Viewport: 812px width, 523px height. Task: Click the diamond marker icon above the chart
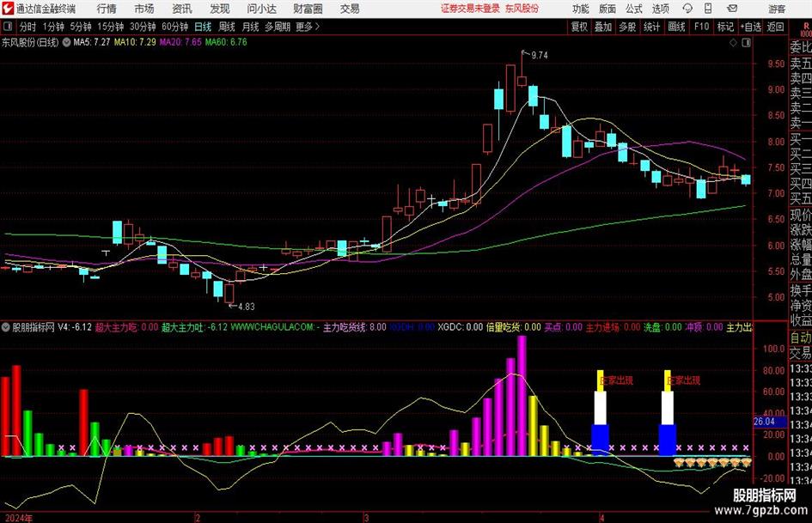tap(733, 43)
